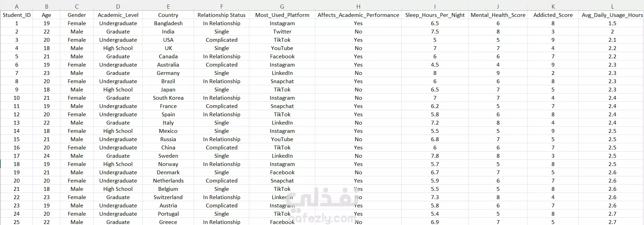The height and width of the screenshot is (225, 644).
Task: Select the Switzerland country cell
Action: tap(168, 197)
